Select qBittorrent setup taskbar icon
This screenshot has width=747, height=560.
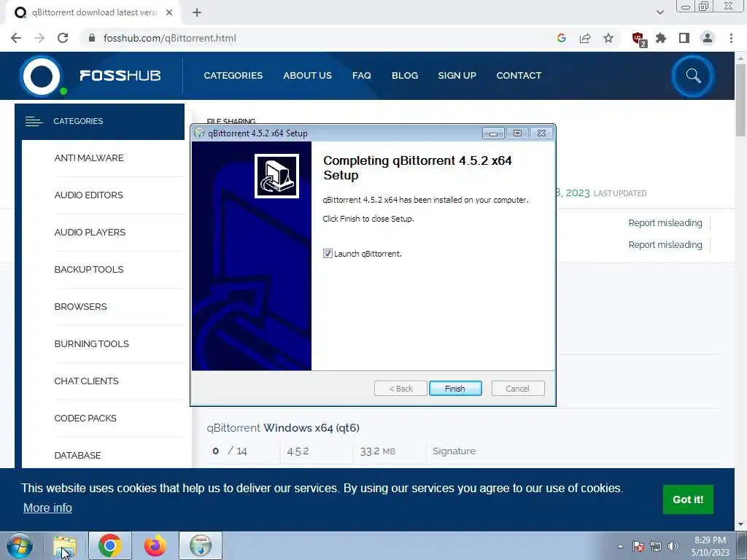pyautogui.click(x=201, y=545)
